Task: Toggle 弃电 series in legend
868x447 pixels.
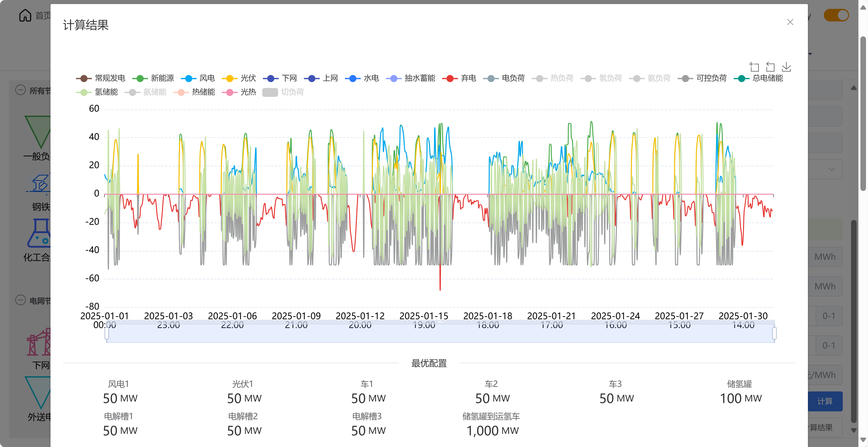Action: click(x=459, y=78)
